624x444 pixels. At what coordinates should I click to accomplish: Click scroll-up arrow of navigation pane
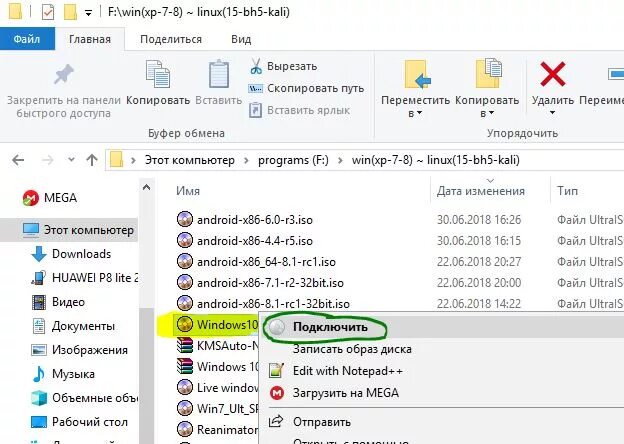[x=146, y=187]
